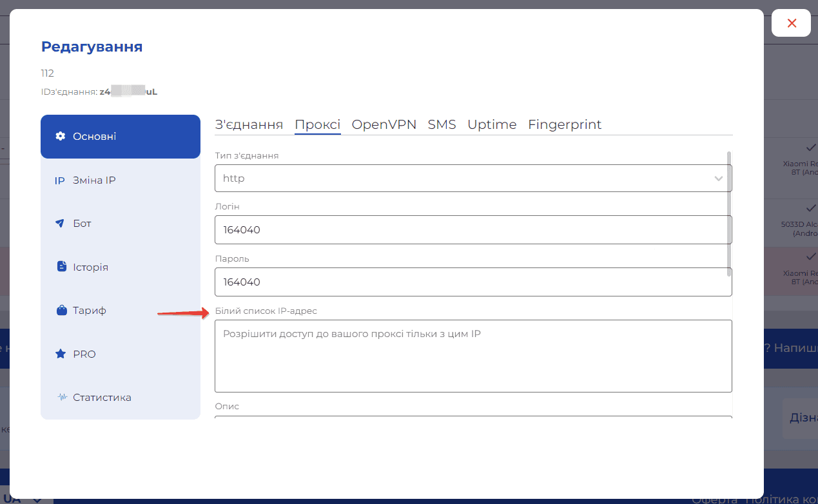Select the SMS tab
The width and height of the screenshot is (818, 504).
click(x=442, y=125)
